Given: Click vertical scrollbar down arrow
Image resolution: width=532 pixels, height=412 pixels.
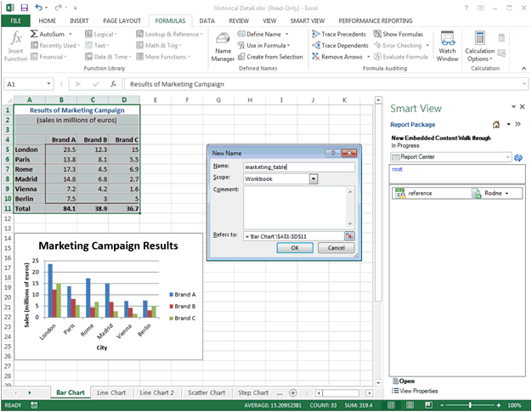Looking at the screenshot, I should coord(378,382).
